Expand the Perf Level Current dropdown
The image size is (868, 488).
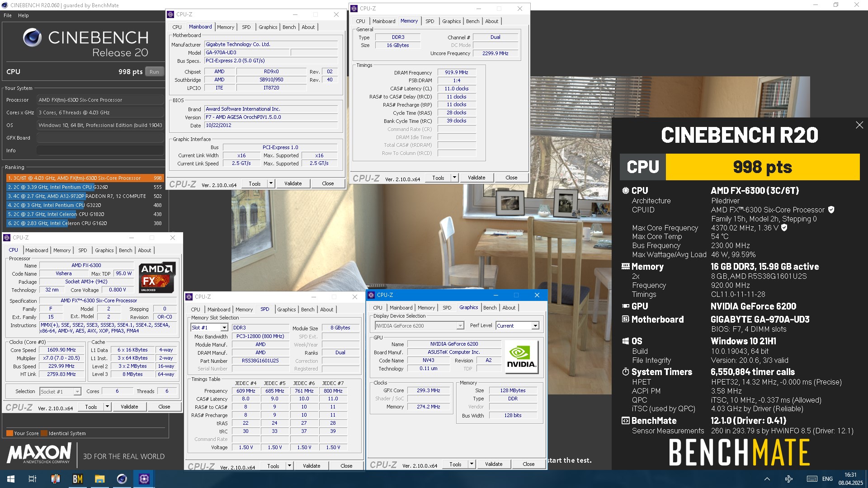tap(535, 326)
